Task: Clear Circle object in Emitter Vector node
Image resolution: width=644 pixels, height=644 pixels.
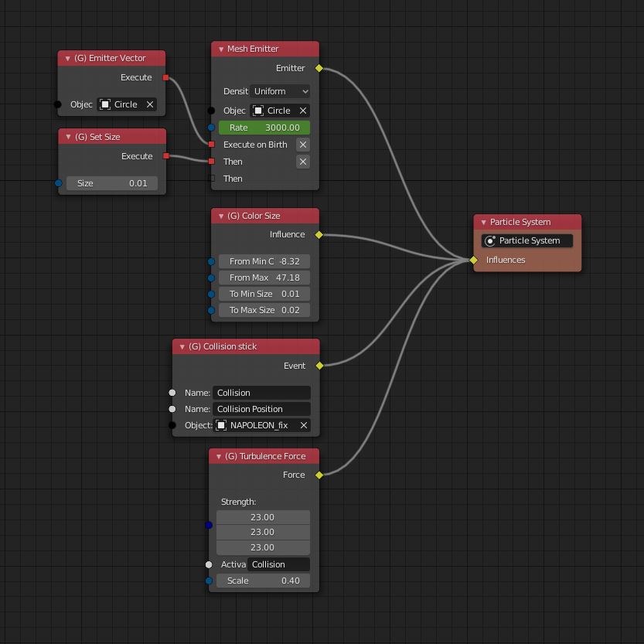Action: coord(150,104)
